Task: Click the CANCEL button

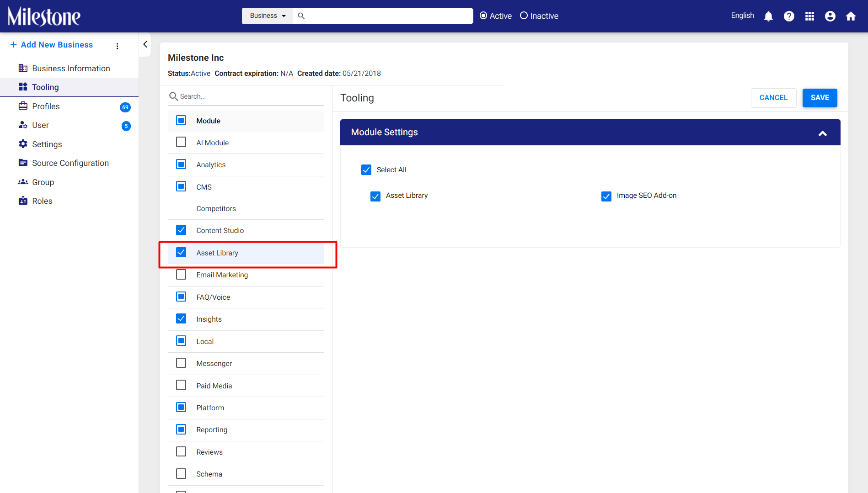Action: [x=773, y=98]
